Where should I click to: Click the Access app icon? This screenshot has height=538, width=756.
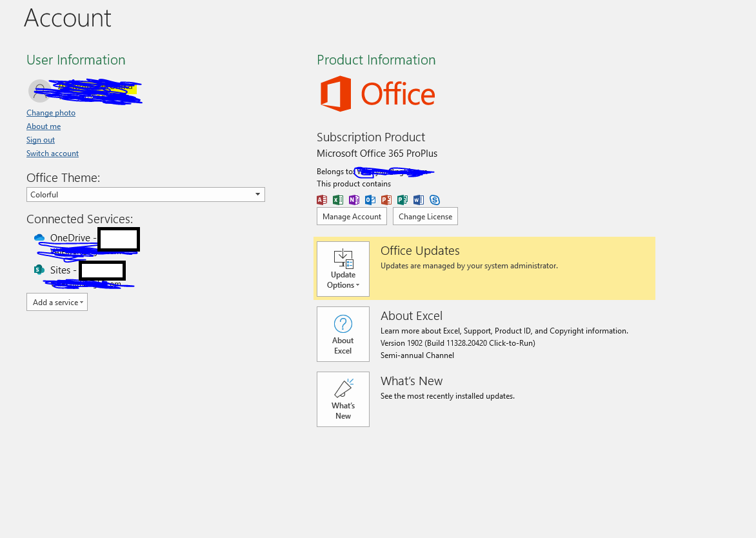(x=322, y=200)
